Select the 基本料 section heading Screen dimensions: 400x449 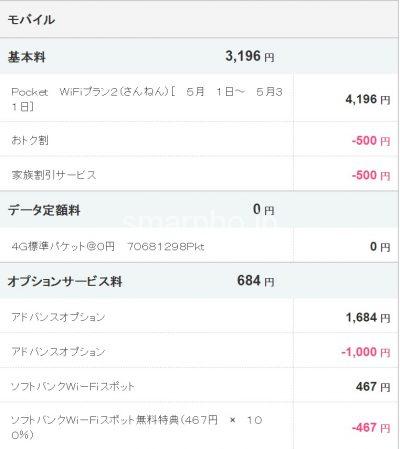pyautogui.click(x=27, y=57)
